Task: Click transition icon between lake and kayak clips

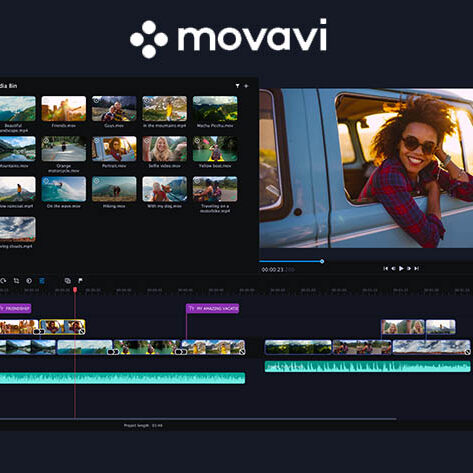Action: coord(113,352)
